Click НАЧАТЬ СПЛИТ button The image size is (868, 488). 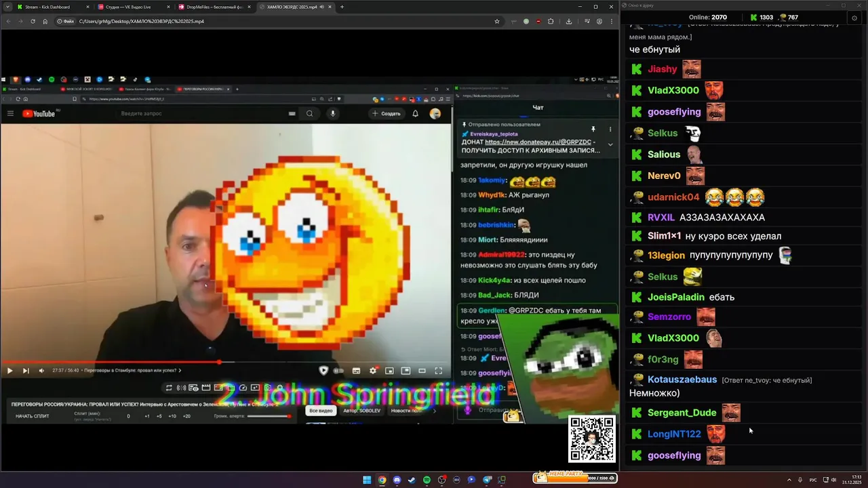(33, 416)
